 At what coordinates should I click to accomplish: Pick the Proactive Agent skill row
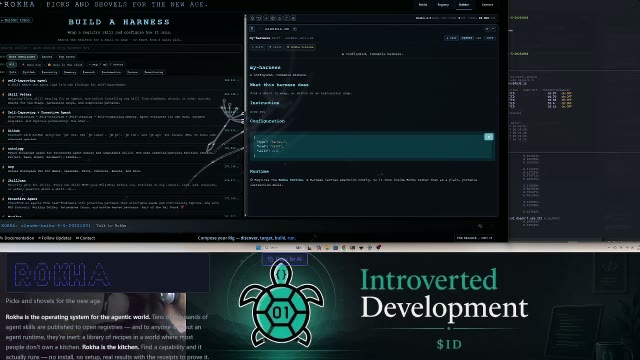coord(120,203)
